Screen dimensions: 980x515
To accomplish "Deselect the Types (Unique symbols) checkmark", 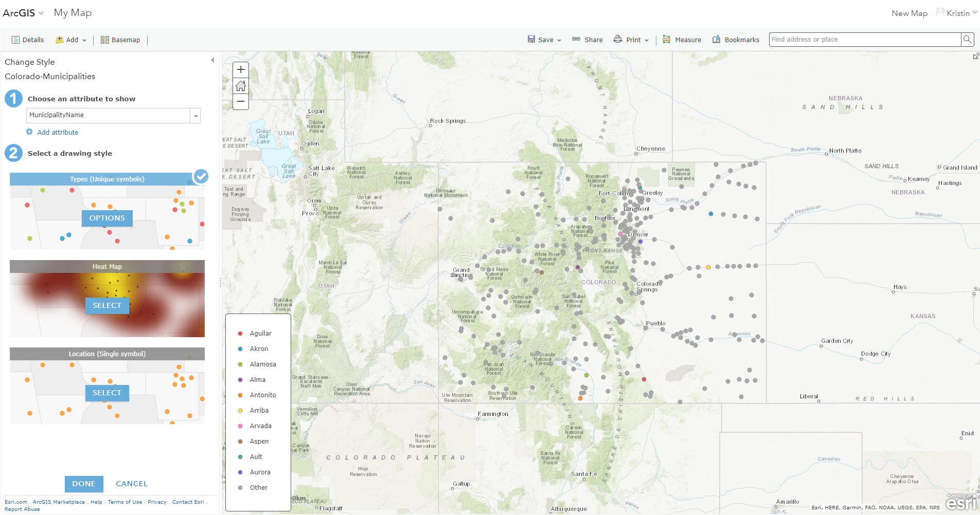I will point(200,177).
